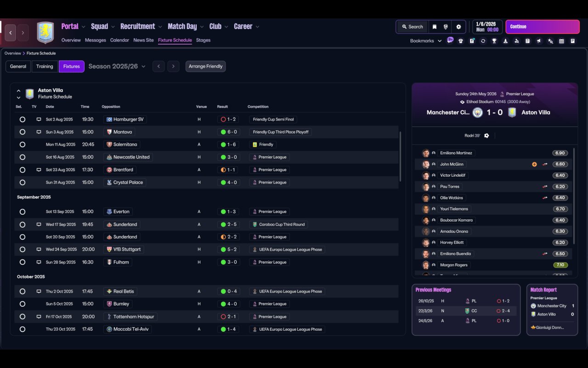Click the circular arrows shortcut icon

(483, 41)
